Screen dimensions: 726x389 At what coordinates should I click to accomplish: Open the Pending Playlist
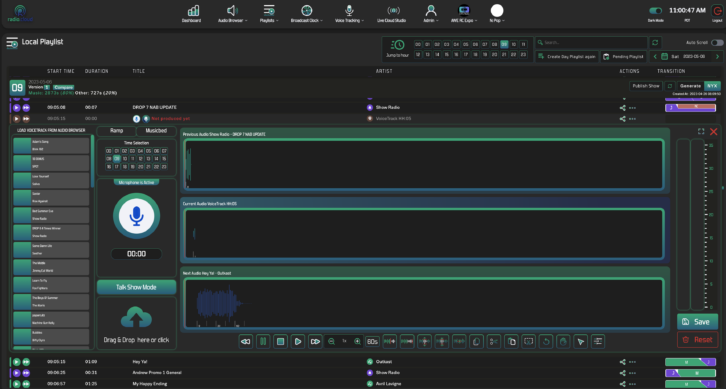[624, 56]
